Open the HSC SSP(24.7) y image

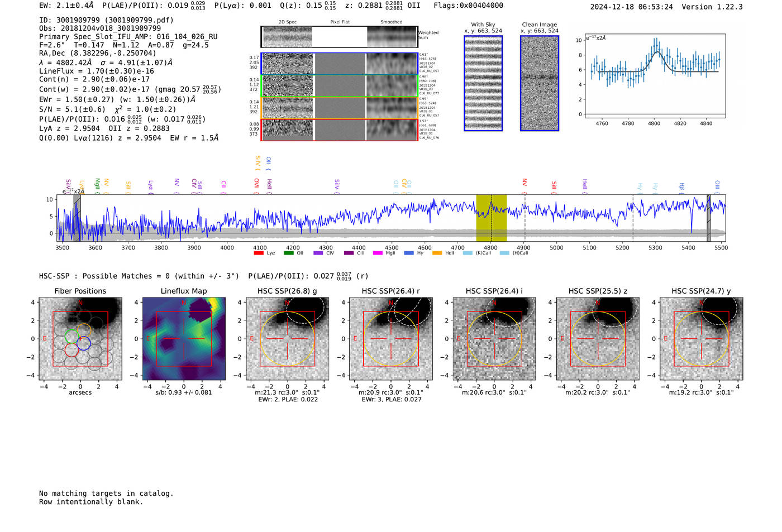702,339
